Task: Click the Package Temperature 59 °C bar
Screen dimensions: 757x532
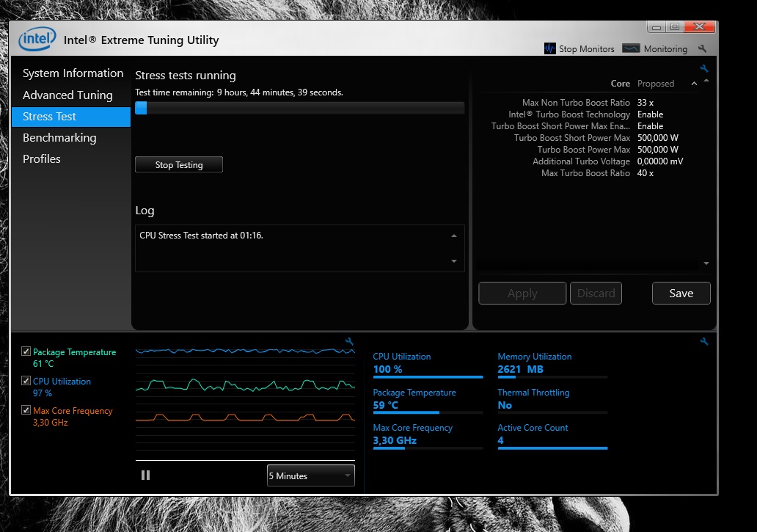Action: pyautogui.click(x=428, y=412)
